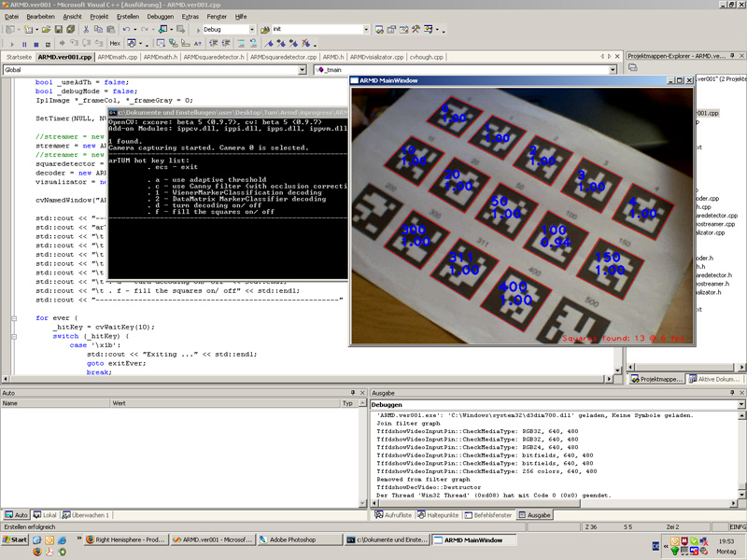Switch to the console window taskbar button
The width and height of the screenshot is (747, 560).
point(387,539)
